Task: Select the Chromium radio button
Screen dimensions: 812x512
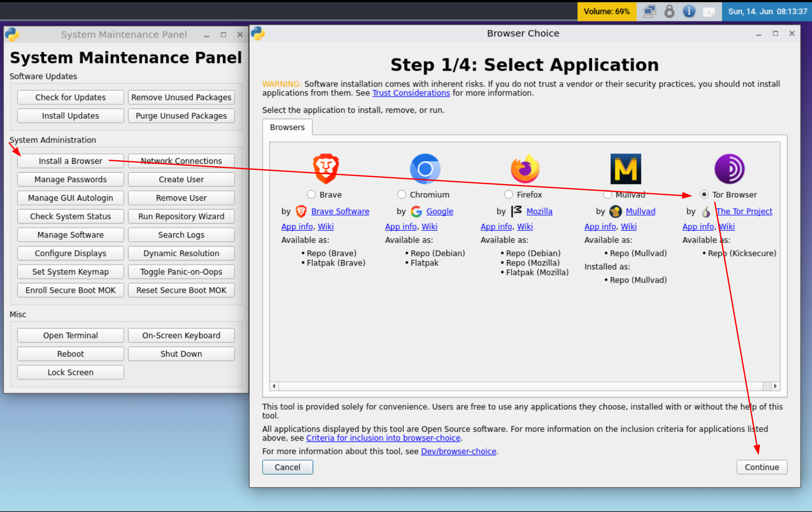Action: point(402,195)
